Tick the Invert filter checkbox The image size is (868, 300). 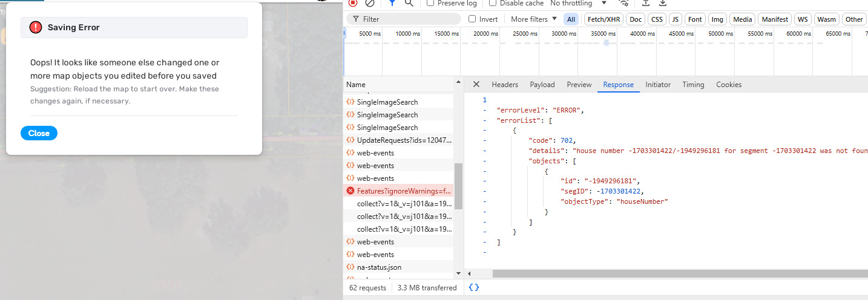tap(472, 19)
